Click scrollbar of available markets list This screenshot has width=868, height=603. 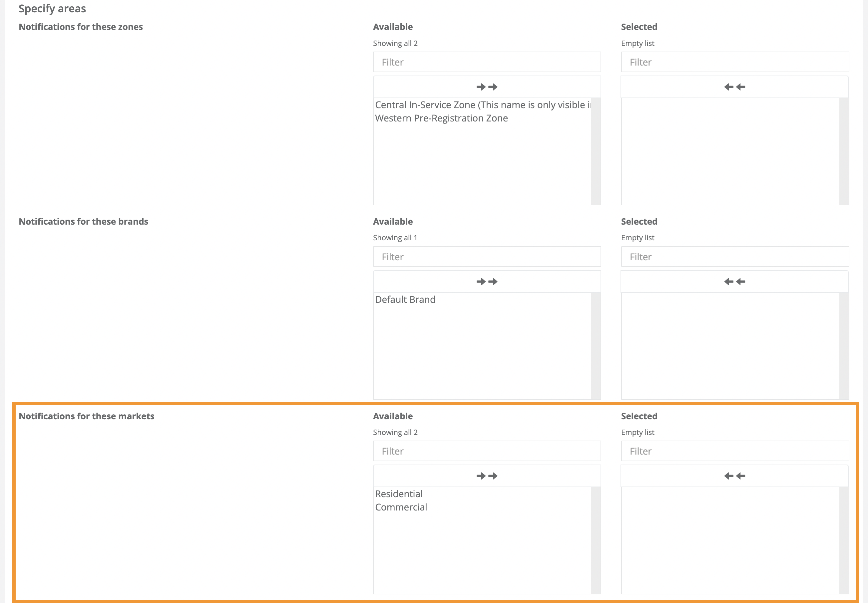596,540
